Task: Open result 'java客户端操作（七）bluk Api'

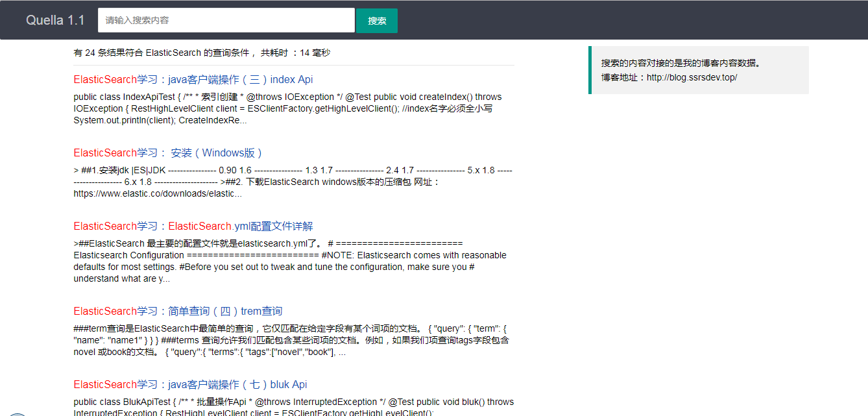Action: click(x=191, y=384)
